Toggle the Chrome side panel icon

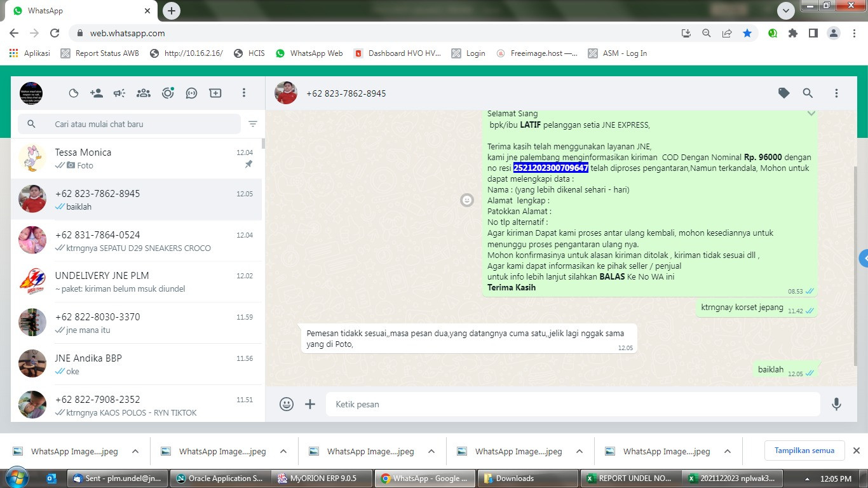813,33
